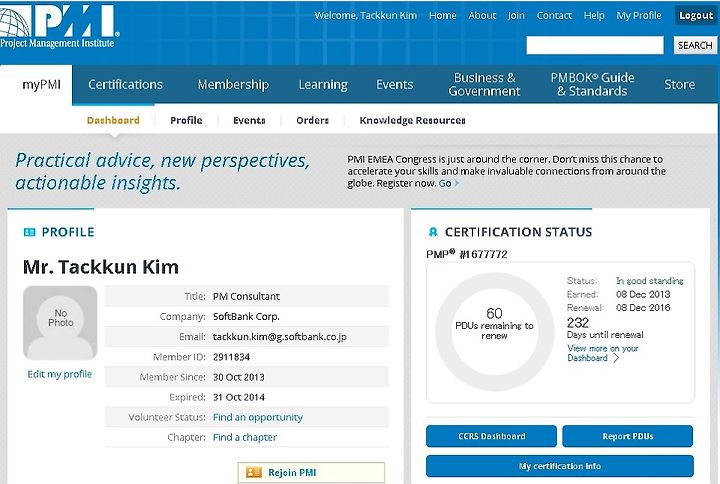Click Edit my profile link
This screenshot has height=484, width=720.
tap(60, 374)
